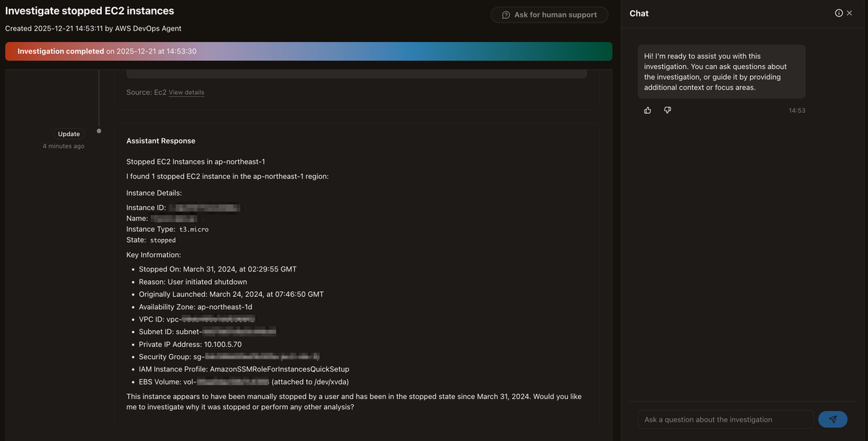
Task: Click the assistant greeting message bubble
Action: click(x=721, y=72)
